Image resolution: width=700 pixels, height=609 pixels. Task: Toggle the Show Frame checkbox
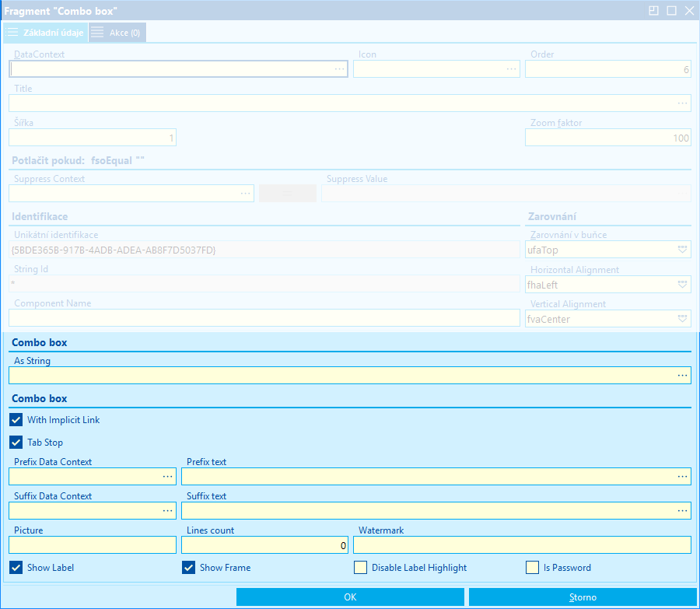tap(188, 568)
